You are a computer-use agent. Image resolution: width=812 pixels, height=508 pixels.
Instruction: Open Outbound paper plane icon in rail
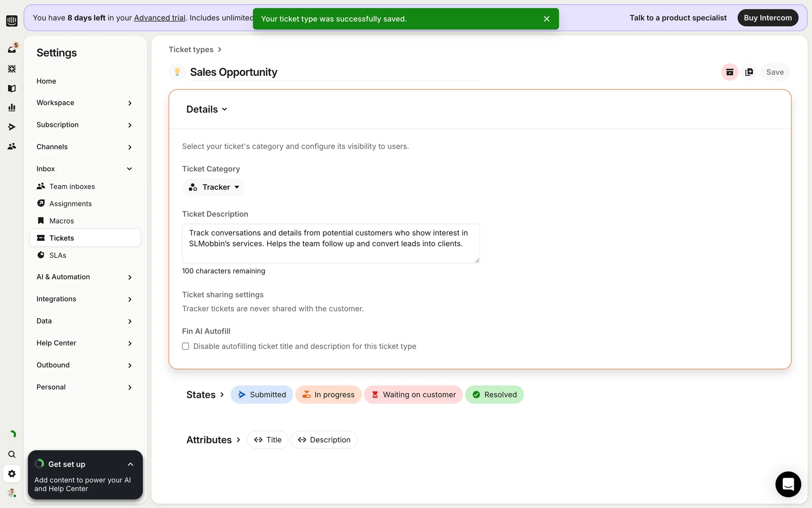click(x=12, y=127)
